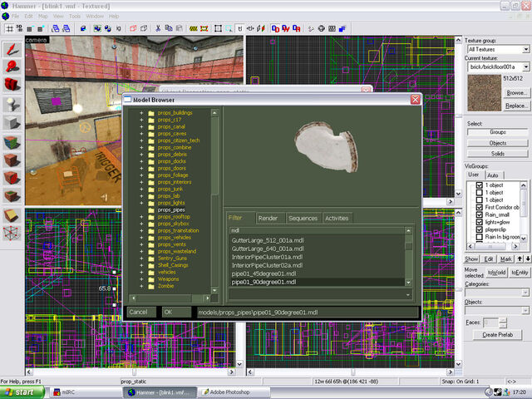The image size is (532, 399).
Task: Uncheck the First Corridor ob visgroup
Action: (480, 207)
